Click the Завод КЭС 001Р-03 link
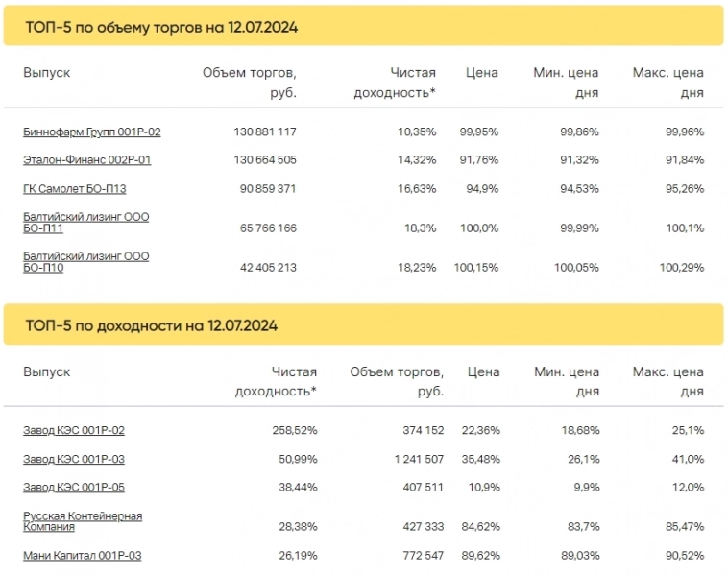The width and height of the screenshot is (728, 575). coord(74,460)
